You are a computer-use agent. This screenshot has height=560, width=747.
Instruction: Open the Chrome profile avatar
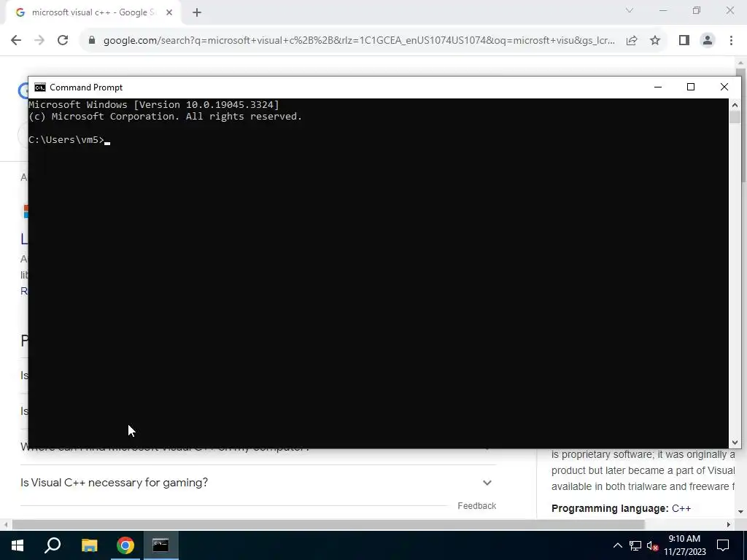tap(708, 41)
